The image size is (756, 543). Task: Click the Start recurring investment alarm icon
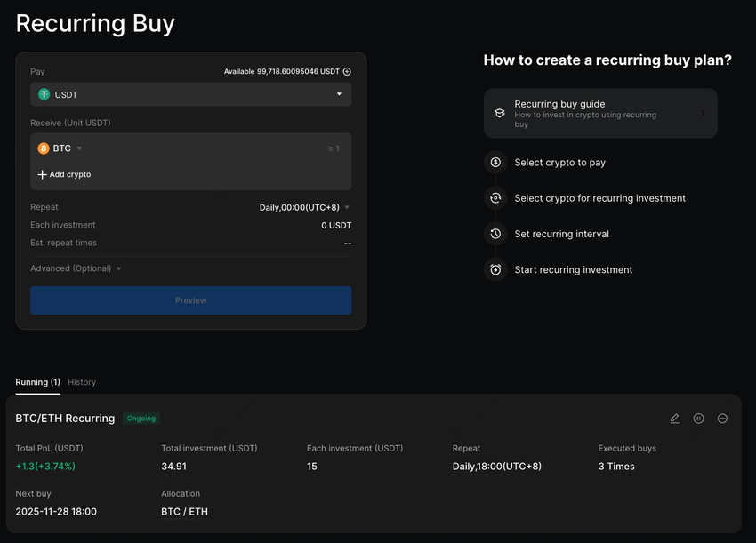point(495,269)
